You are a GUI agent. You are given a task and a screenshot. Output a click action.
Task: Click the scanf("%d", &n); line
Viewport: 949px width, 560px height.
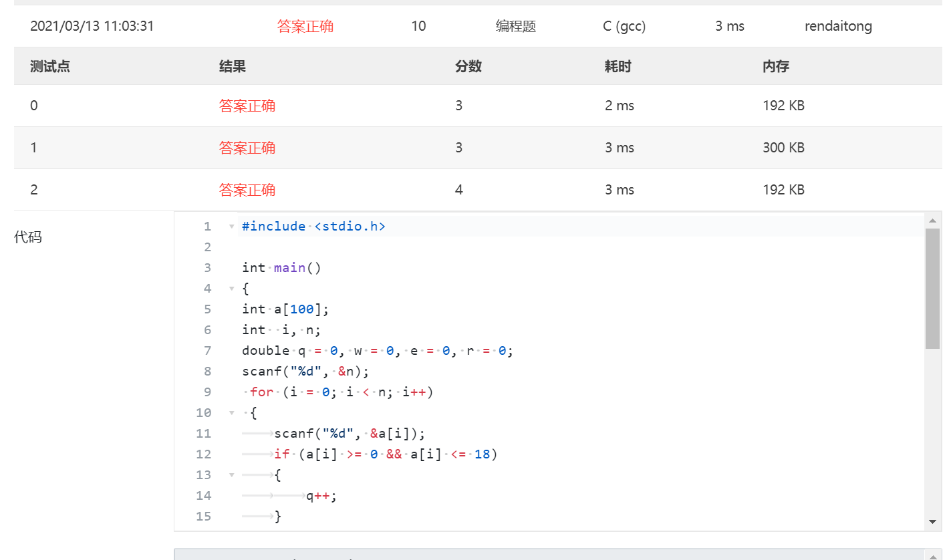[305, 372]
